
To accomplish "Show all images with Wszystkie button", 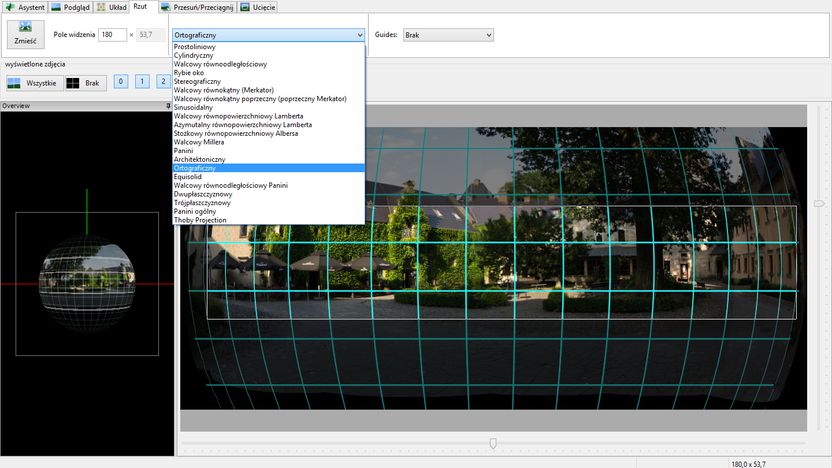I will [34, 83].
